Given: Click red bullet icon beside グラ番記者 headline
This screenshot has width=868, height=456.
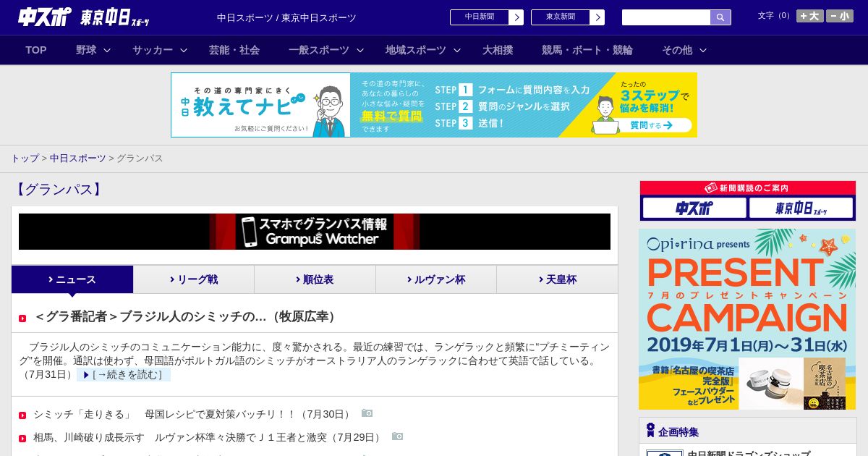Looking at the screenshot, I should pos(22,318).
